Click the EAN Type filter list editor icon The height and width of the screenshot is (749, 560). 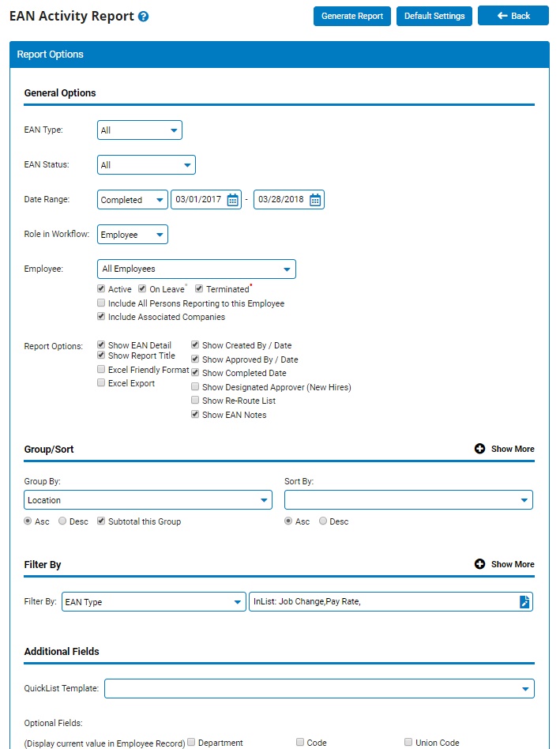(524, 601)
